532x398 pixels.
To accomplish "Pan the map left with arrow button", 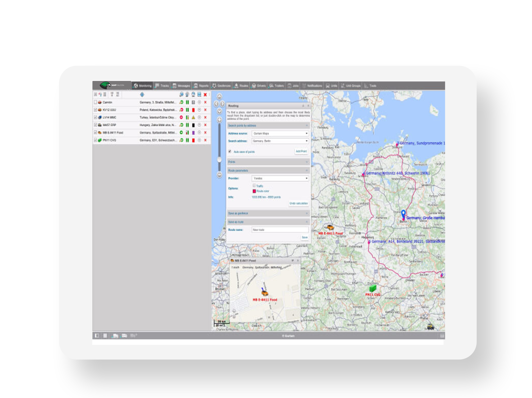I will coord(216,104).
